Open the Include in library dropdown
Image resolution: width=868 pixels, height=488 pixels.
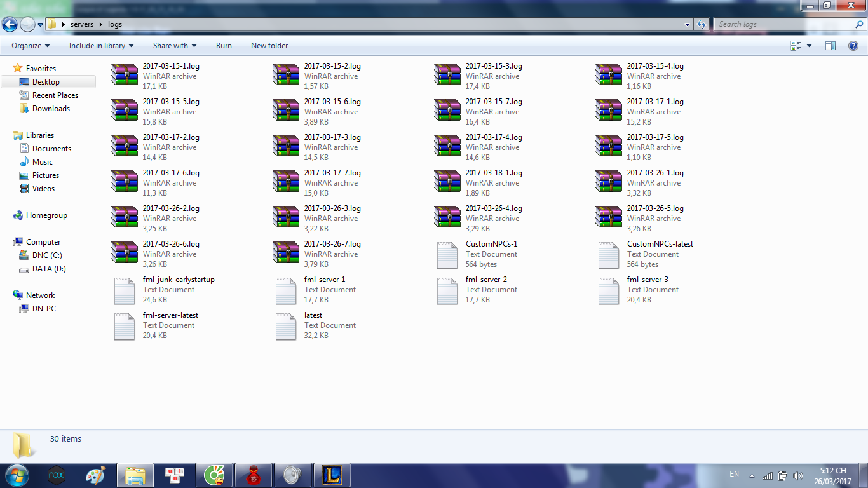(101, 46)
